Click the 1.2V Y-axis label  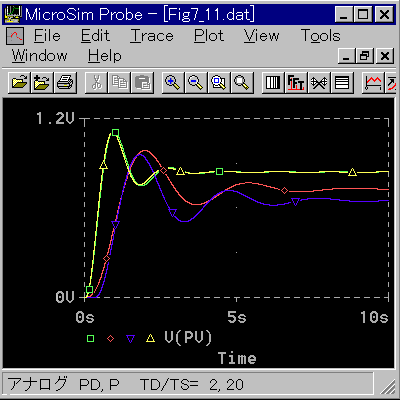pyautogui.click(x=55, y=118)
